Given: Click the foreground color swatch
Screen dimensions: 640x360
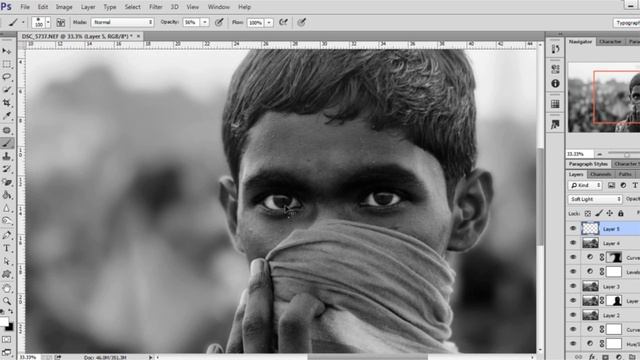Looking at the screenshot, I should (x=4, y=322).
